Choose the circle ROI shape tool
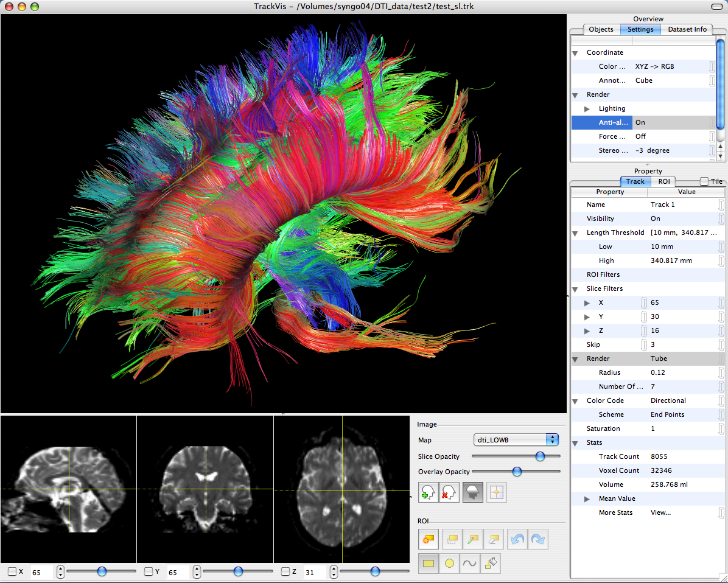Image resolution: width=728 pixels, height=583 pixels. tap(449, 564)
